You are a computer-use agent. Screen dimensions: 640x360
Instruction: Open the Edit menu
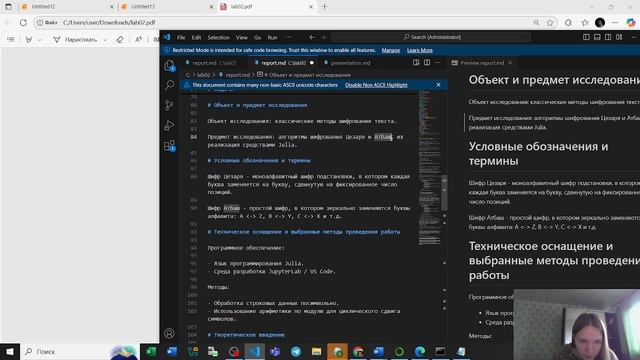point(196,38)
